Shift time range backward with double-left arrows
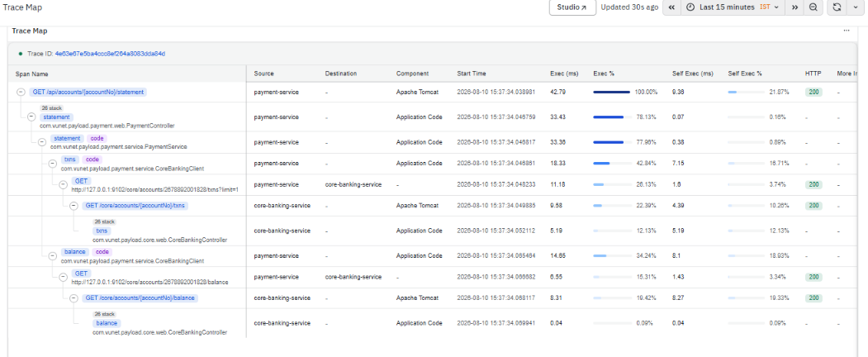868x357 pixels. point(671,7)
